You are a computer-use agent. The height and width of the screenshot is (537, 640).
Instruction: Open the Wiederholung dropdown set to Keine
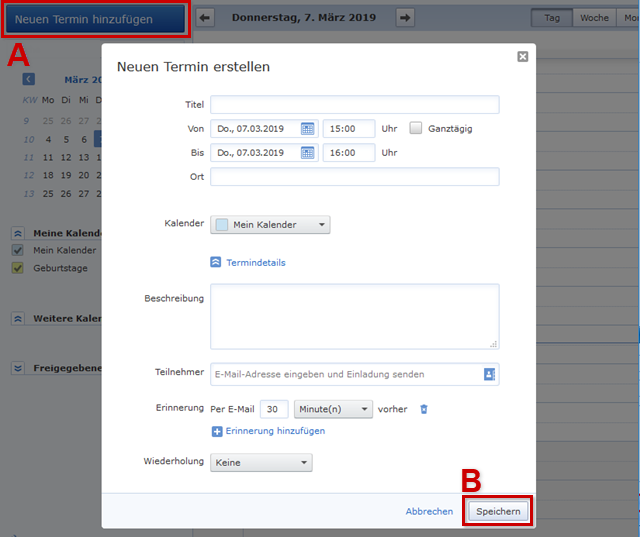point(261,463)
